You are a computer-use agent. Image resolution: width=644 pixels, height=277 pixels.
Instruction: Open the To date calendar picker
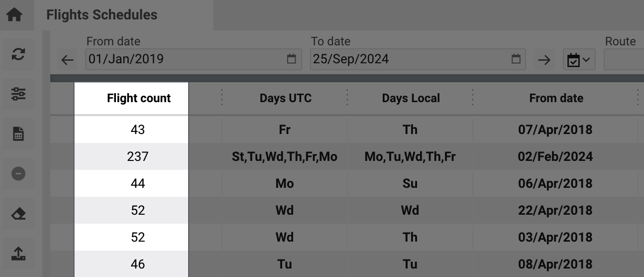[516, 59]
